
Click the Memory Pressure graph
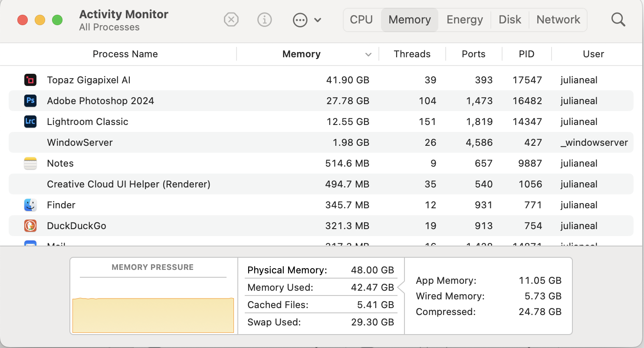click(153, 315)
